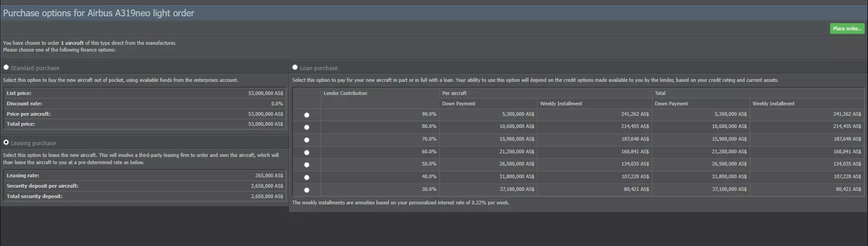
Task: Click the Total column header
Action: [660, 93]
